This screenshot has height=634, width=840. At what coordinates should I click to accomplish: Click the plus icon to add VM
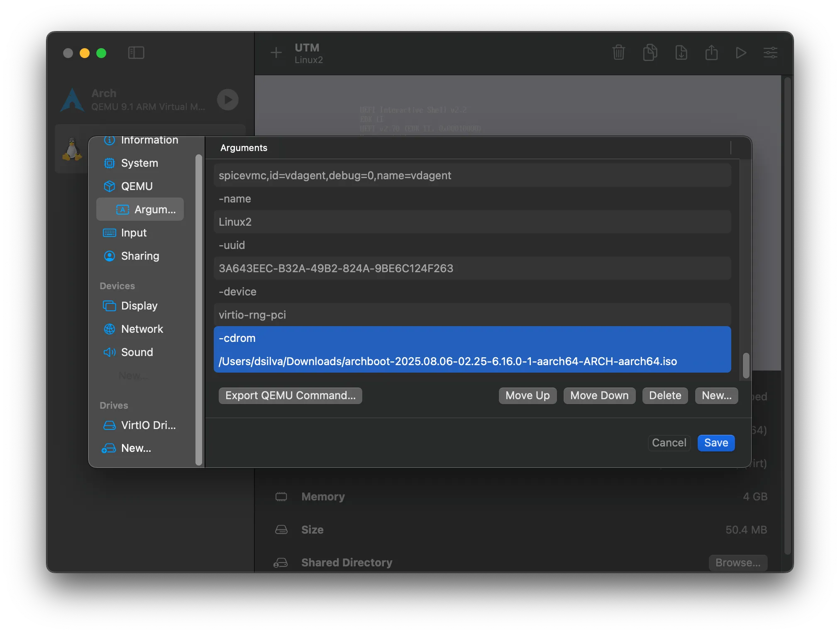pyautogui.click(x=276, y=53)
